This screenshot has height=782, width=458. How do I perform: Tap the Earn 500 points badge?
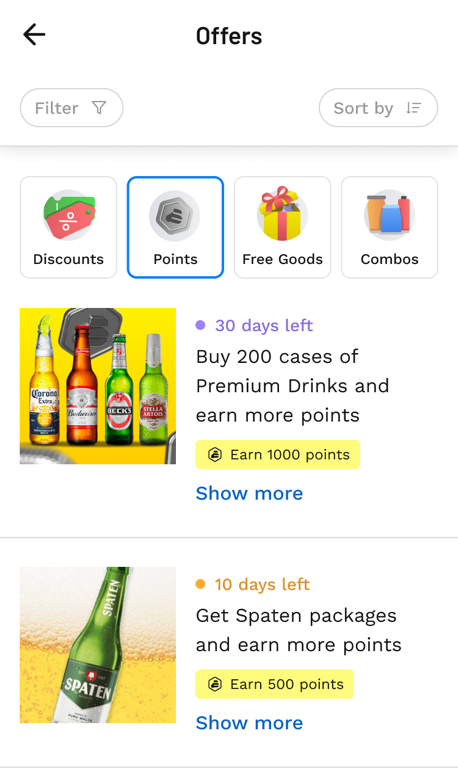coord(274,684)
